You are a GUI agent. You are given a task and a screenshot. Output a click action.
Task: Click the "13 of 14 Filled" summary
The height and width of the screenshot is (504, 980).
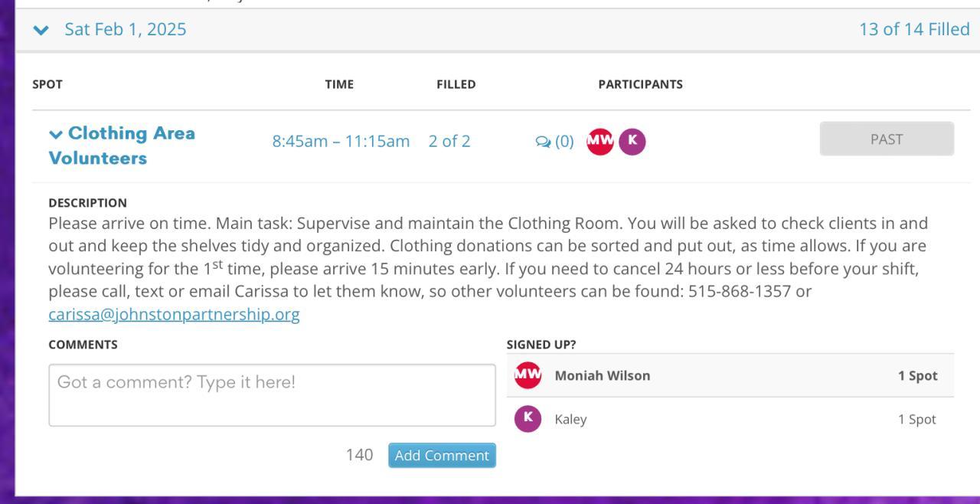click(914, 30)
